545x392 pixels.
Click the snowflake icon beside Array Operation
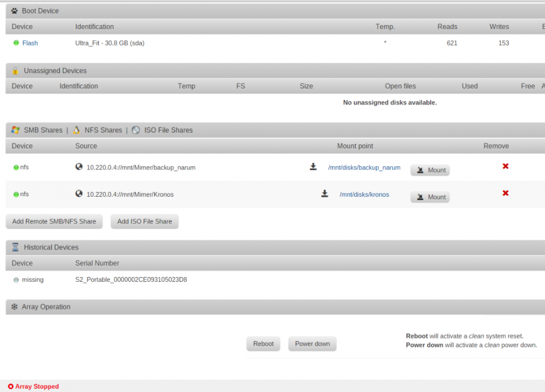14,307
